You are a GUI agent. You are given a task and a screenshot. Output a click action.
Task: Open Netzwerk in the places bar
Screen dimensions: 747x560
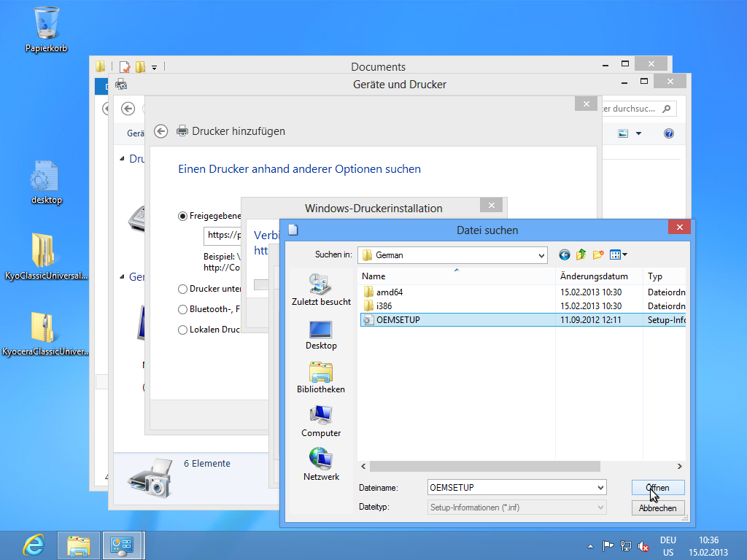(321, 464)
